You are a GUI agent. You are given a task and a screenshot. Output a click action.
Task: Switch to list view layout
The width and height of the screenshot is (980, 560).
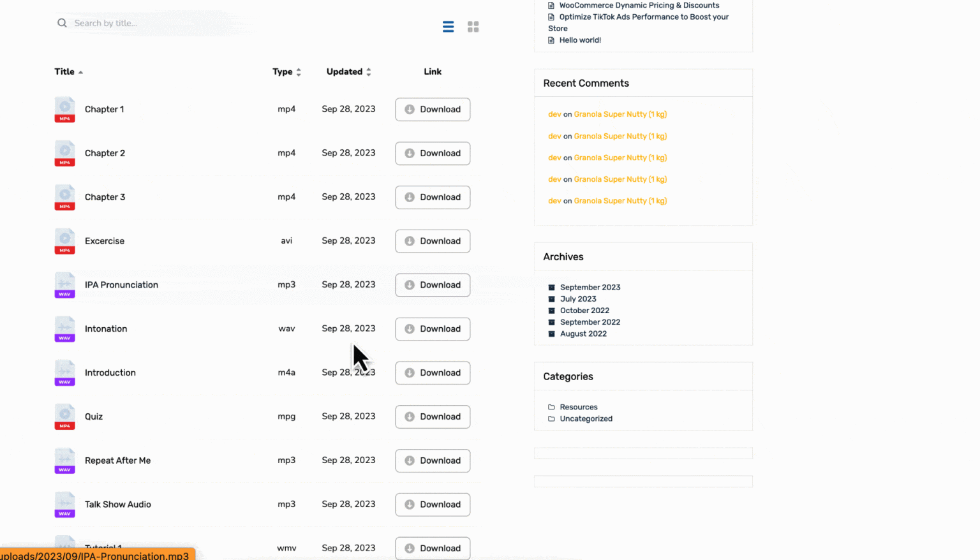coord(448,27)
